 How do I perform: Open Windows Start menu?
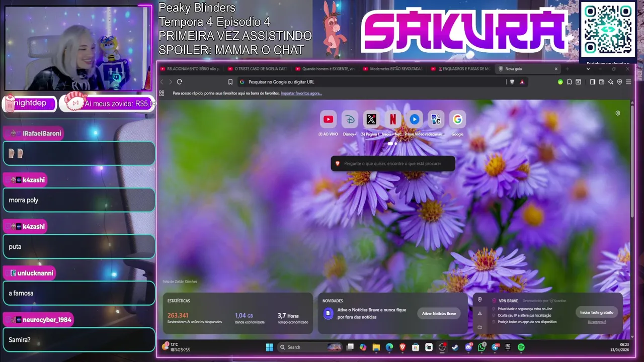(x=269, y=347)
